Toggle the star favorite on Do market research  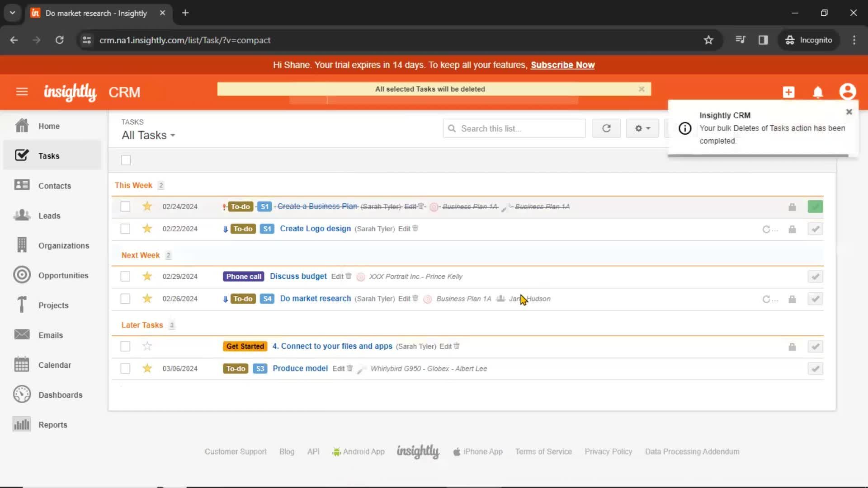[x=146, y=299]
